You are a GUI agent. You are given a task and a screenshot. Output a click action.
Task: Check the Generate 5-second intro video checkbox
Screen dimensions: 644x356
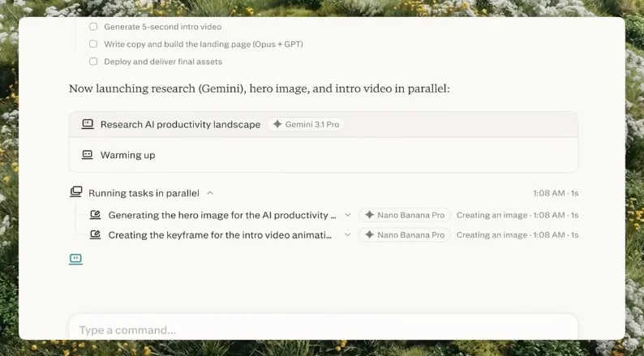click(93, 27)
